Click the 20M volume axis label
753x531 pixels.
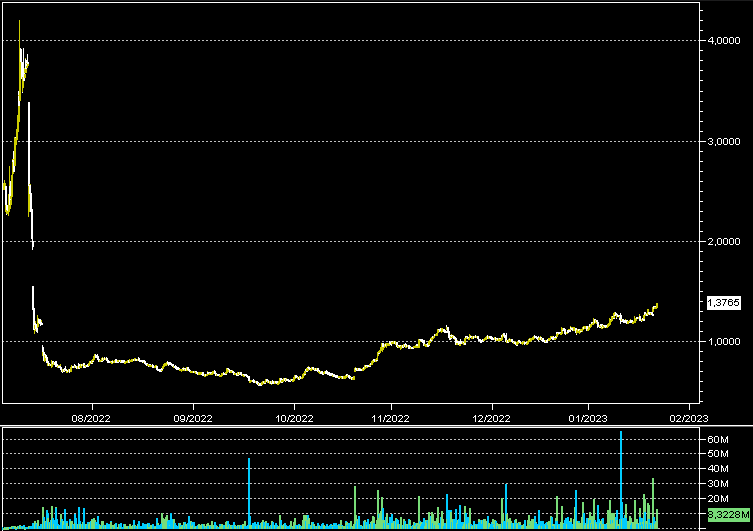(718, 499)
